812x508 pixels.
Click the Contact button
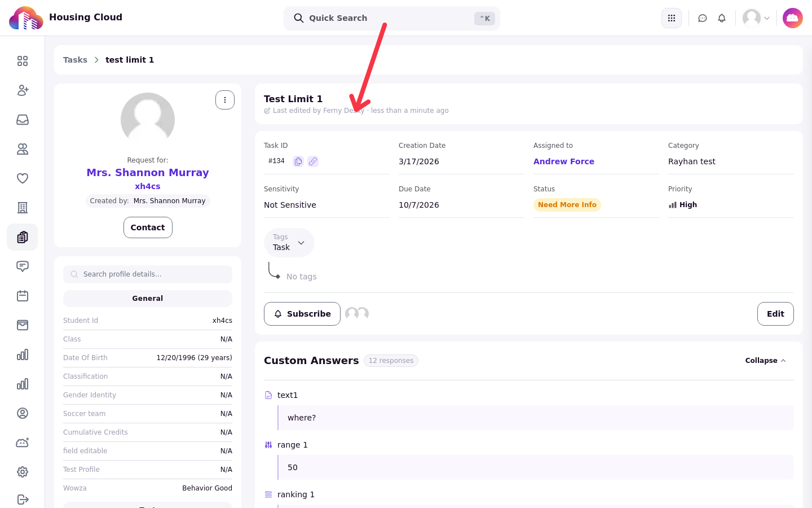coord(148,227)
